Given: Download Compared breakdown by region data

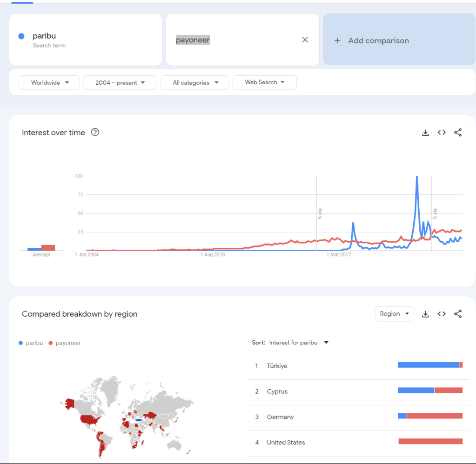Looking at the screenshot, I should pos(425,314).
